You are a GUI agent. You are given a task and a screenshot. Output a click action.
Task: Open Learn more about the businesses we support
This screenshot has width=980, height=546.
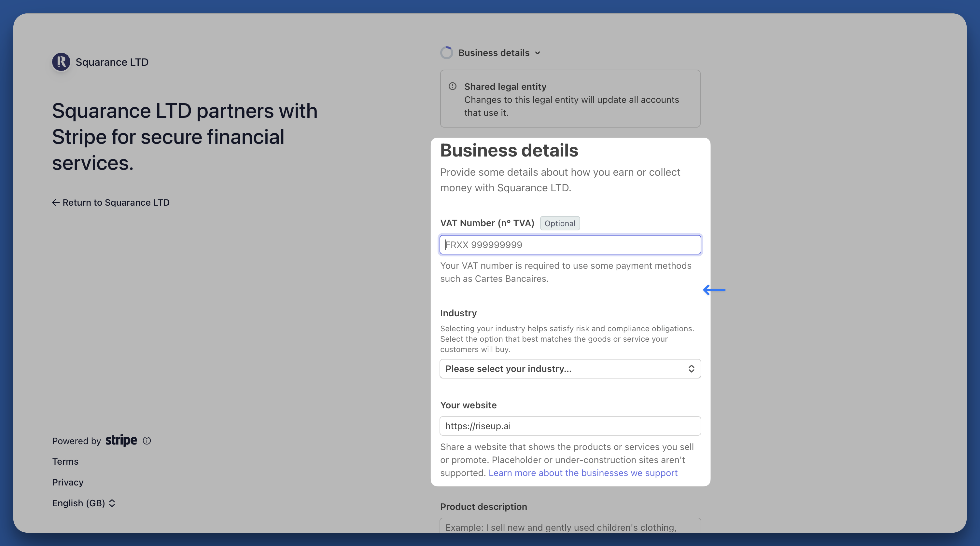click(x=583, y=473)
